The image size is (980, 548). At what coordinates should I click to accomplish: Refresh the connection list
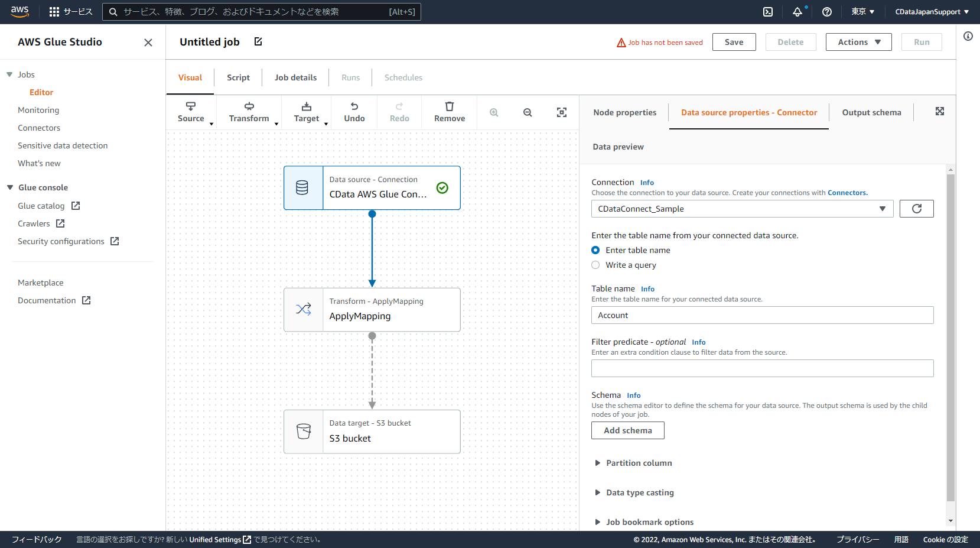(917, 209)
